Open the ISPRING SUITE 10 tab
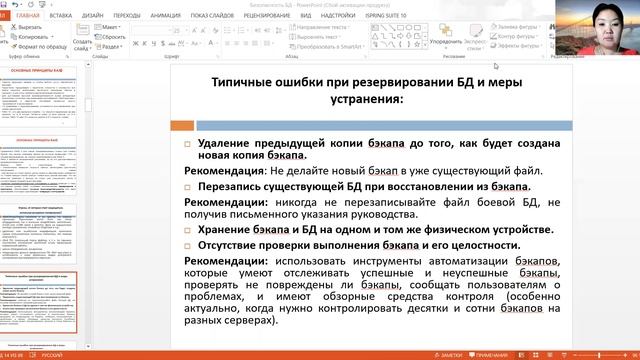Image resolution: width=640 pixels, height=360 pixels. 386,16
